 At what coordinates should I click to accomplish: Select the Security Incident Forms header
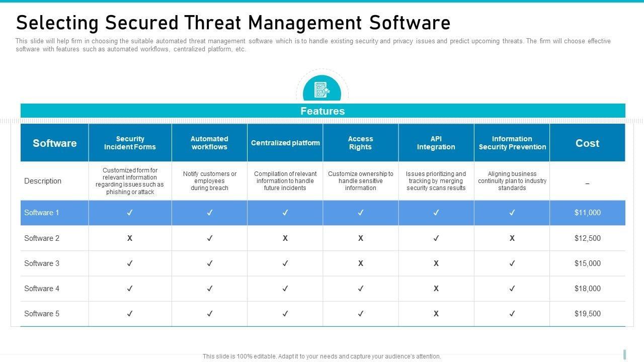click(x=130, y=143)
